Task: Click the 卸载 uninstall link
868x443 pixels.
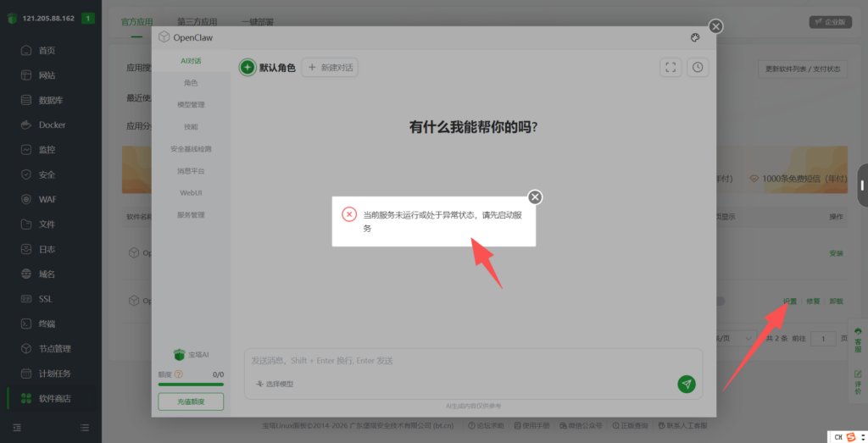Action: pos(836,302)
